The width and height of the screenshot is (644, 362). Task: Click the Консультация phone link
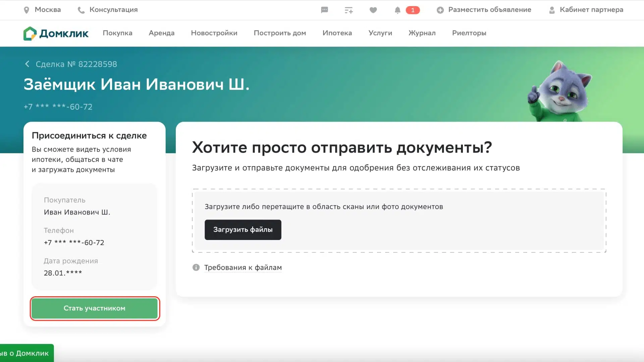coord(108,10)
